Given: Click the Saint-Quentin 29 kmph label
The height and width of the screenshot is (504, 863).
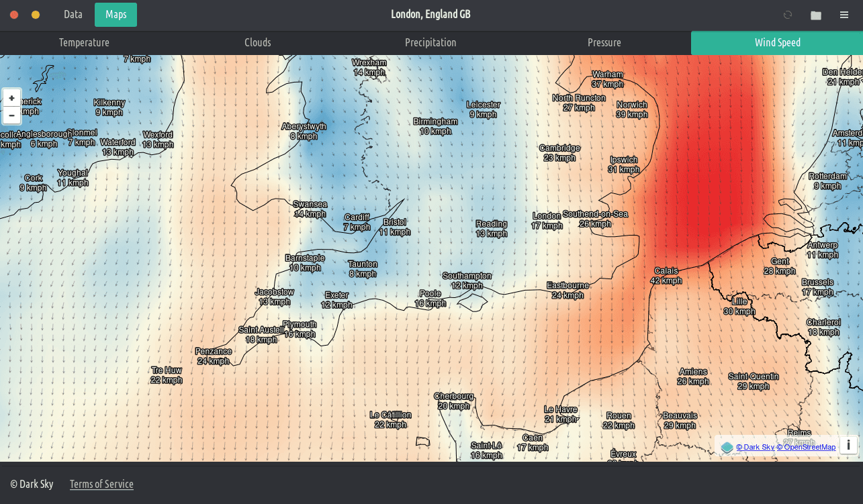Looking at the screenshot, I should pyautogui.click(x=753, y=381).
